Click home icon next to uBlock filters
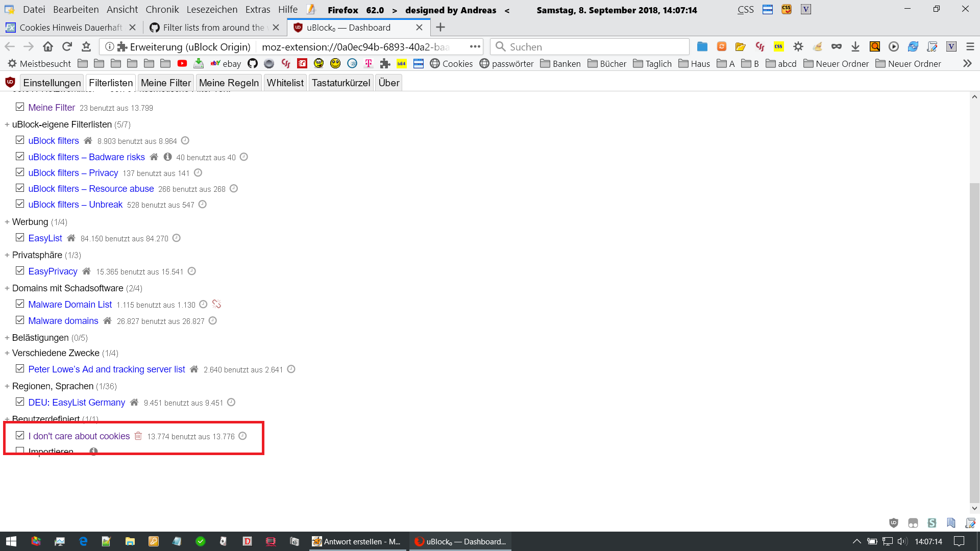The height and width of the screenshot is (551, 980). (x=88, y=141)
